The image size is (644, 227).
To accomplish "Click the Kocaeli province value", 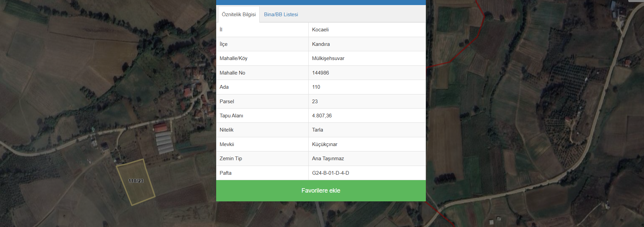I will pos(320,30).
